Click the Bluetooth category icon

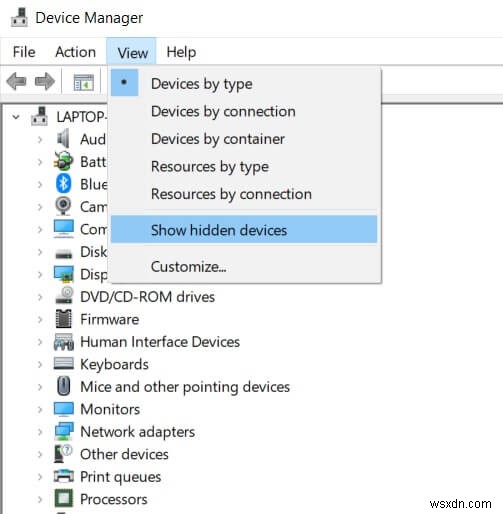point(63,183)
